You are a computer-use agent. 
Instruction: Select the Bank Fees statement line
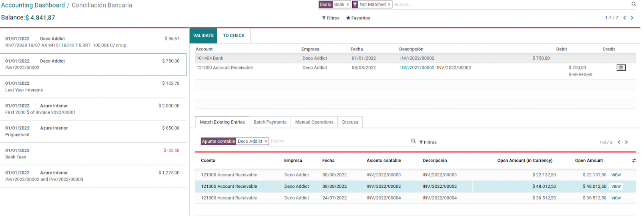pos(93,154)
